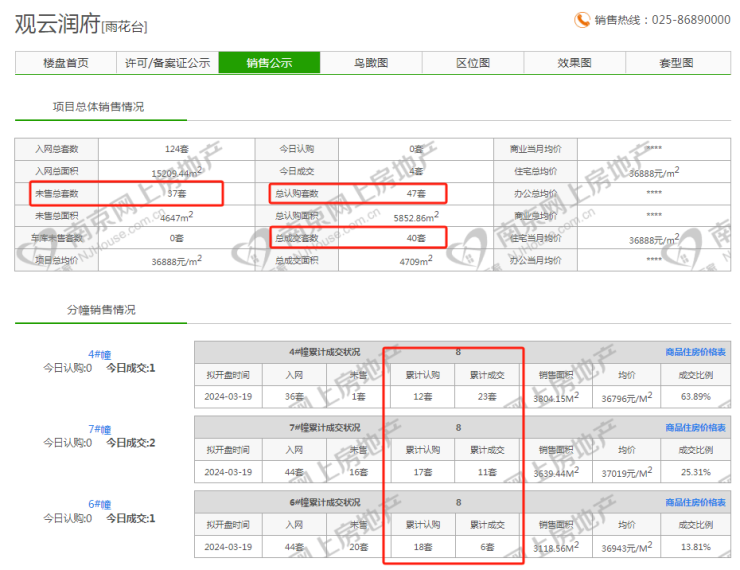Open 商品住房价格表 for building 6#
The image size is (740, 570).
695,502
